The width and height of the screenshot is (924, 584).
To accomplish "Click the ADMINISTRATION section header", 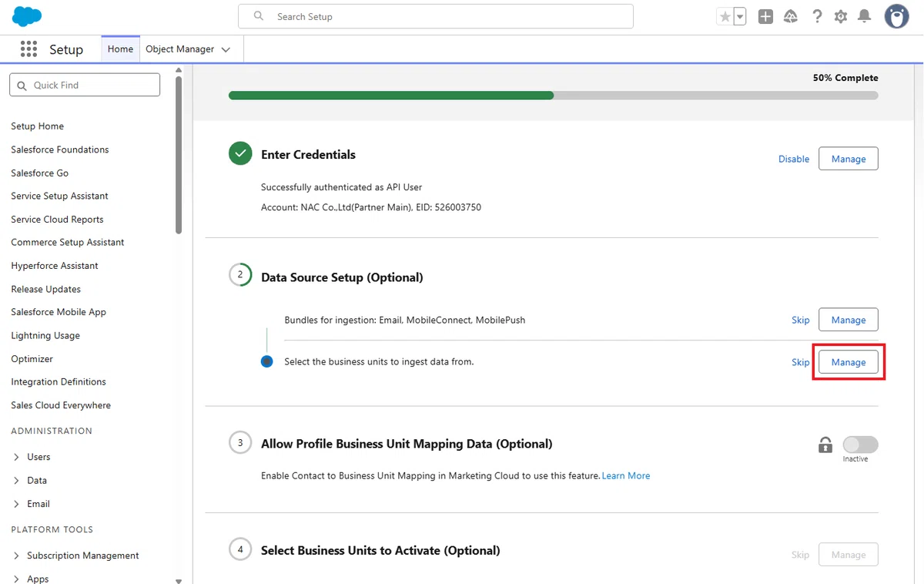I will tap(52, 431).
